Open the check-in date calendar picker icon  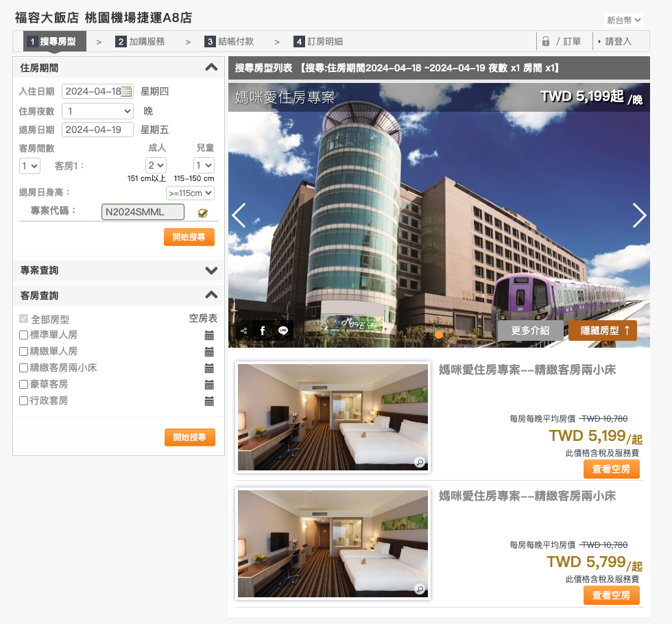126,92
